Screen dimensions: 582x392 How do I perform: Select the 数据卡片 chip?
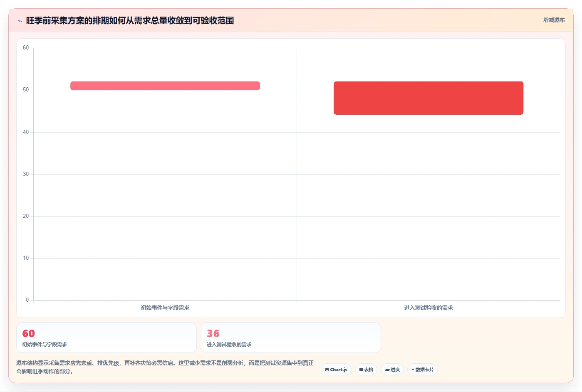422,370
